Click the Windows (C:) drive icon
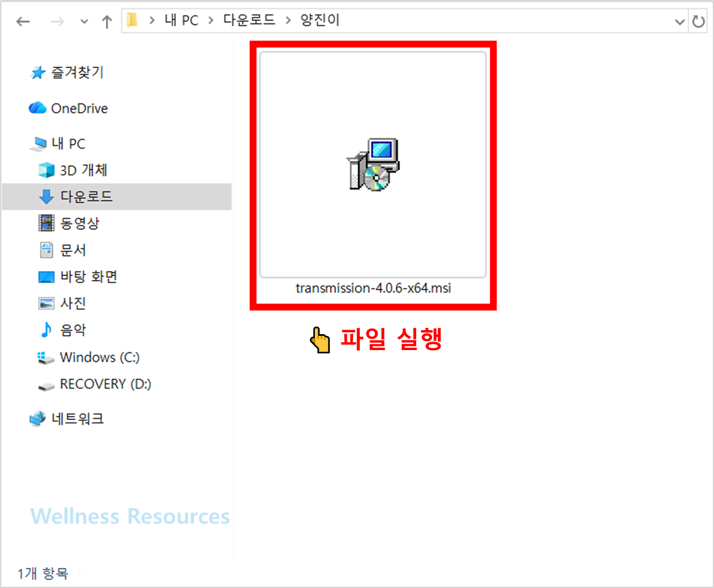The height and width of the screenshot is (588, 714). pyautogui.click(x=46, y=357)
